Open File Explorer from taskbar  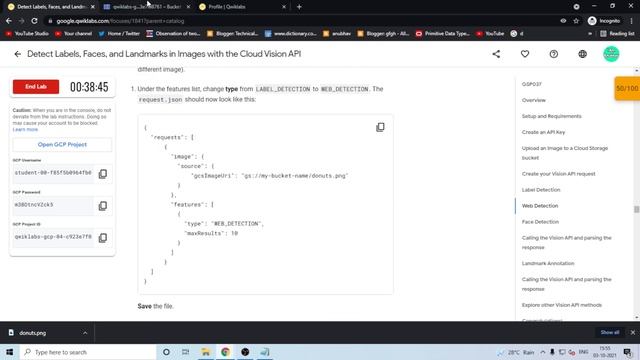click(206, 352)
